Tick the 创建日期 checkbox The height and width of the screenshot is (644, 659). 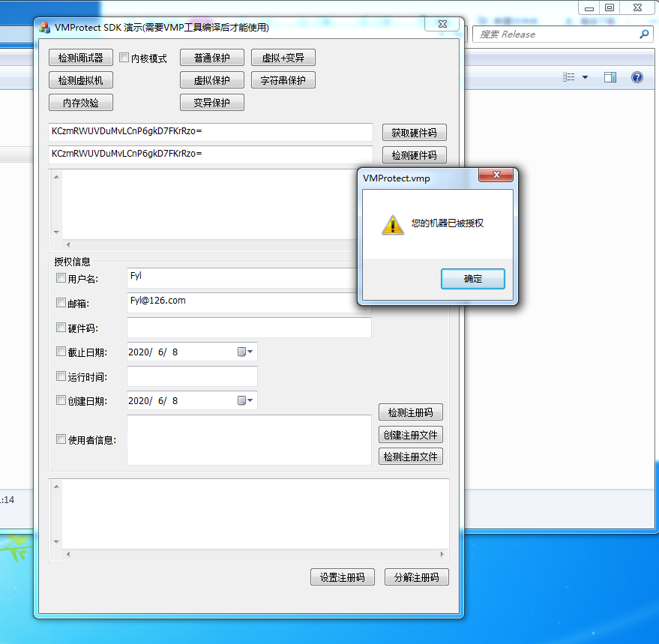pyautogui.click(x=61, y=400)
